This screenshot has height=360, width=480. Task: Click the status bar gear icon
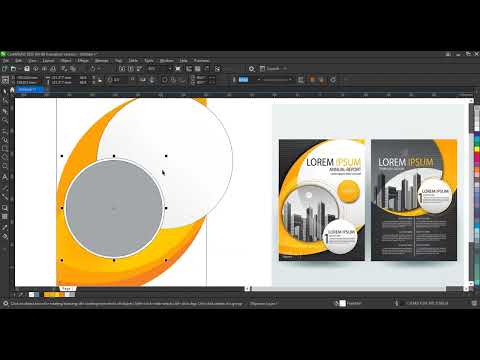pos(5,303)
